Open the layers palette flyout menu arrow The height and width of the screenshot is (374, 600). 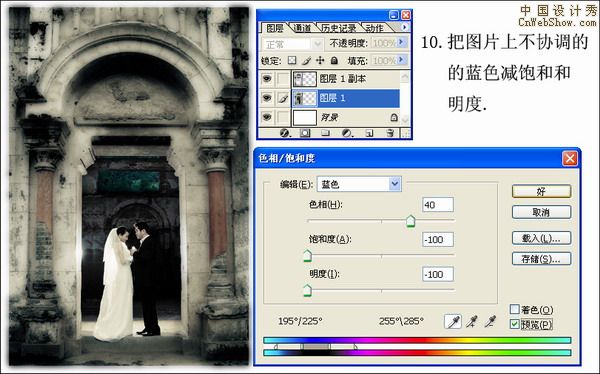coord(404,27)
